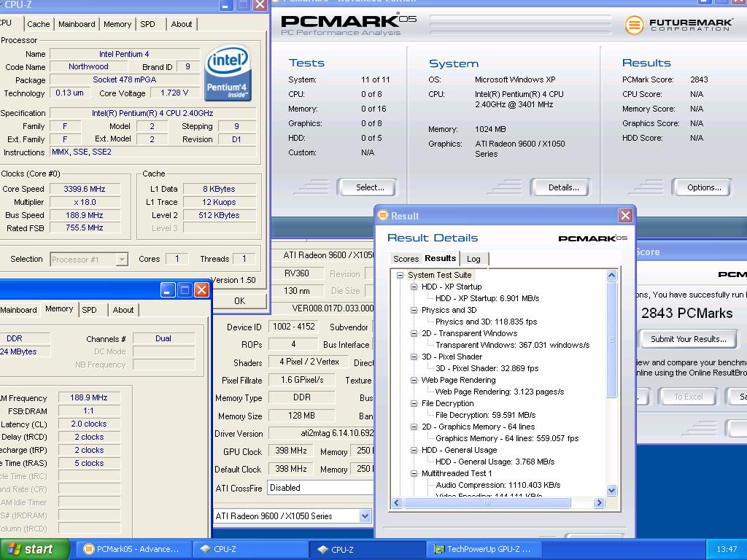The height and width of the screenshot is (560, 747).
Task: Collapse the HDD - General Usage node
Action: click(414, 450)
